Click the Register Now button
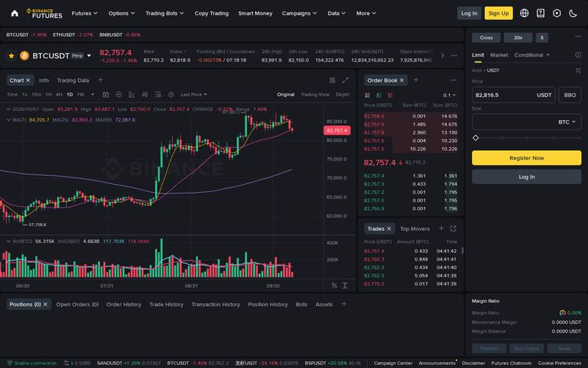 [x=526, y=158]
